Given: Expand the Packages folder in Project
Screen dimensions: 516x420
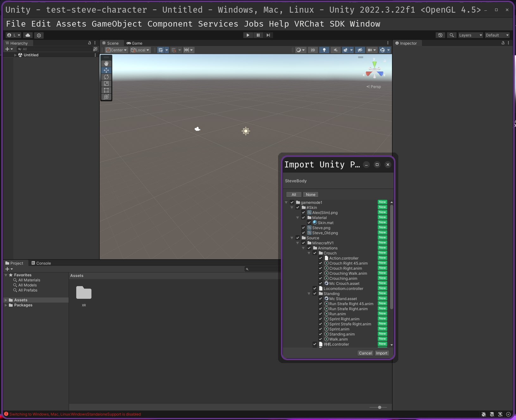Looking at the screenshot, I should [x=6, y=305].
